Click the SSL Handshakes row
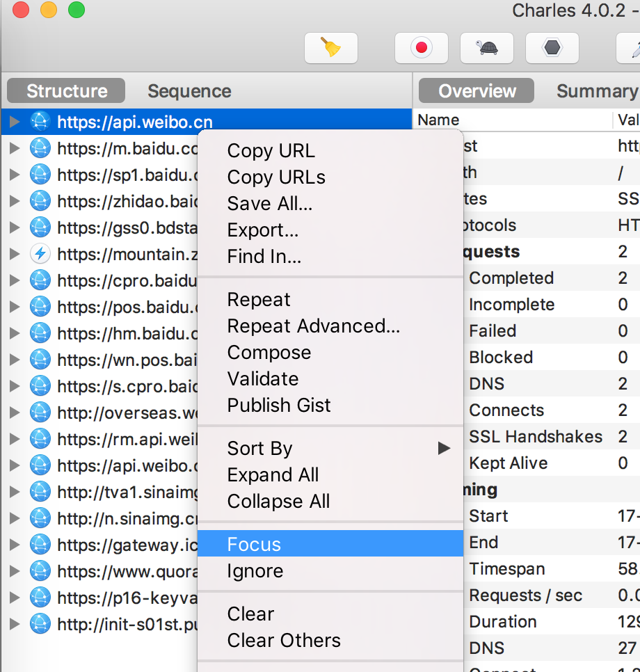The width and height of the screenshot is (640, 672). [x=552, y=437]
